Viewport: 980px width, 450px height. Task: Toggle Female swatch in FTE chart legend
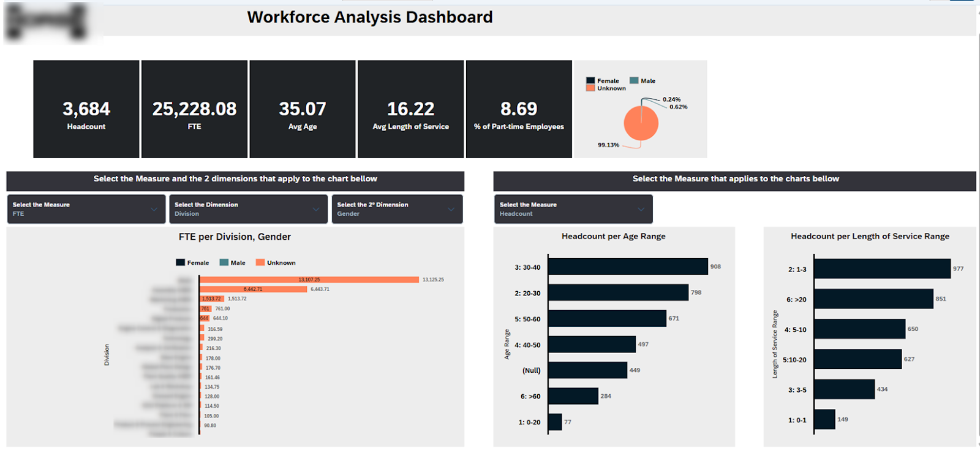pyautogui.click(x=181, y=262)
